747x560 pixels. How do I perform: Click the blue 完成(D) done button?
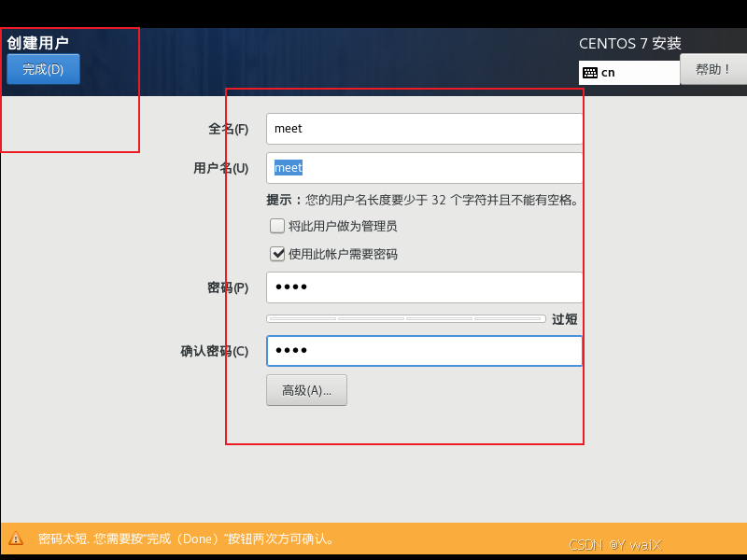point(43,69)
